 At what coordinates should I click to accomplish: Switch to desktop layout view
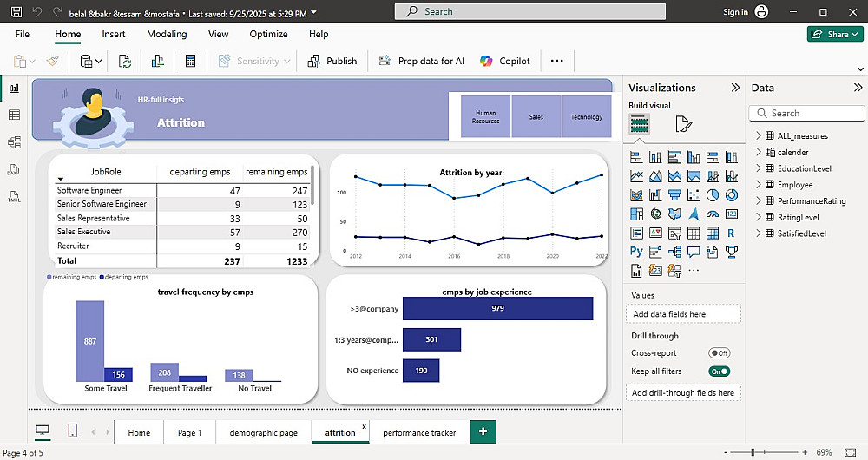tap(42, 430)
